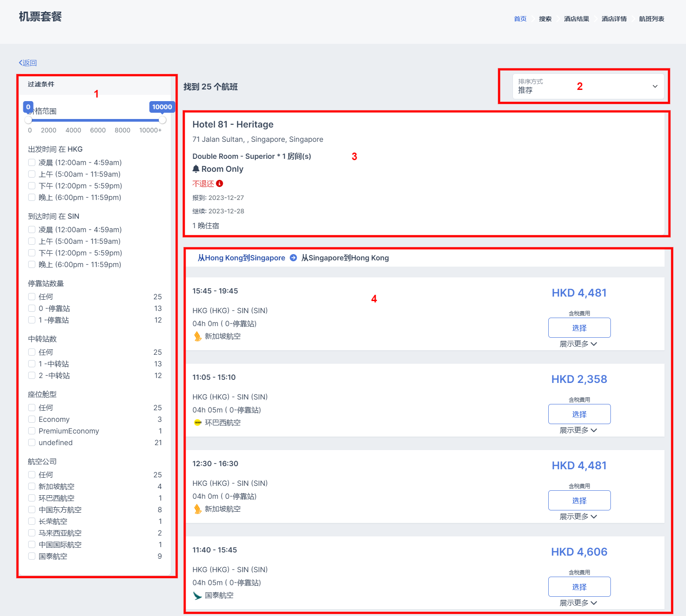Check the Economy cabin class filter

pos(32,419)
